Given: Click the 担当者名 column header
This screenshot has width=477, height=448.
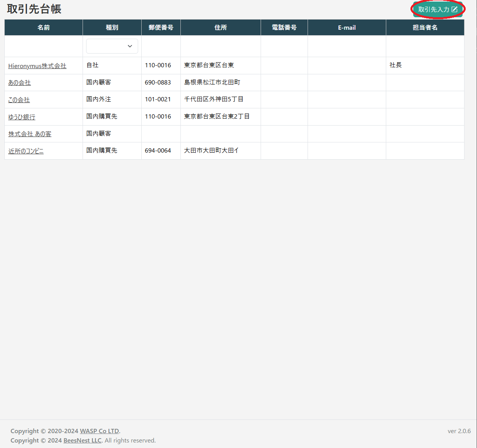Looking at the screenshot, I should [425, 27].
